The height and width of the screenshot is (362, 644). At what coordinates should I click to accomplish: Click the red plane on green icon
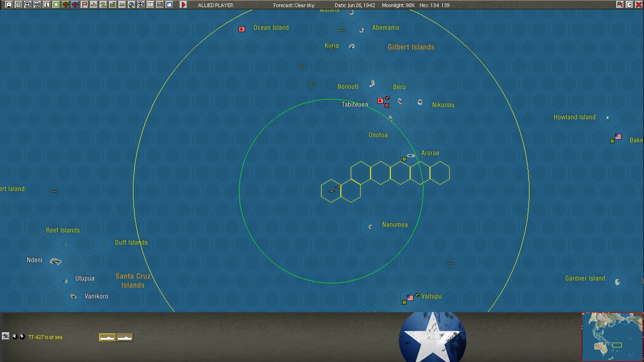coord(66,5)
